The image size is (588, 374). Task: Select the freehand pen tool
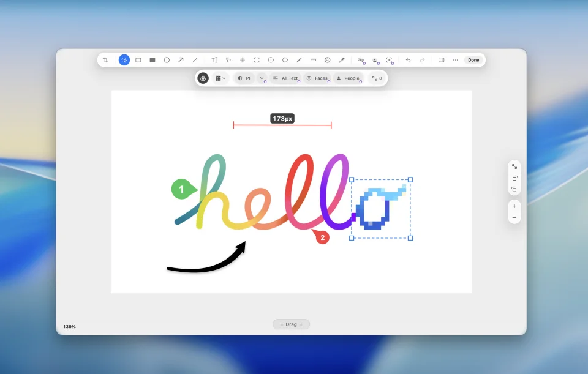[x=300, y=60]
